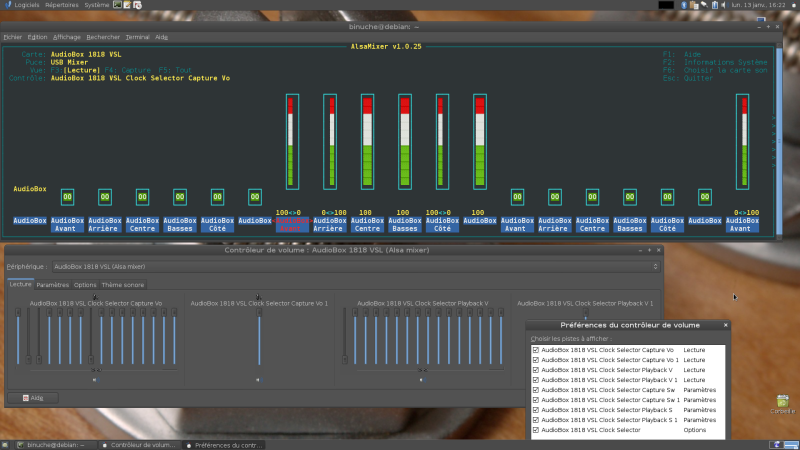Click the terminal window vertical scrollbar
The image size is (800, 450).
click(779, 140)
